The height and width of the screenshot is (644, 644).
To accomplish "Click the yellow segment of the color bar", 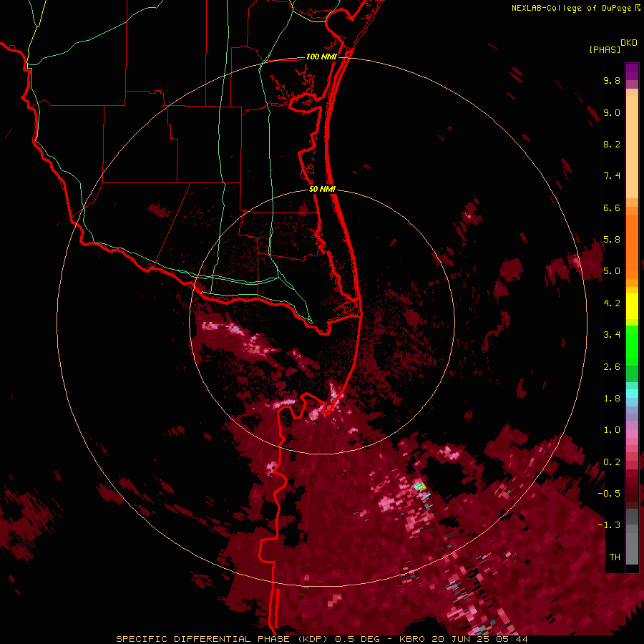I will (x=632, y=306).
